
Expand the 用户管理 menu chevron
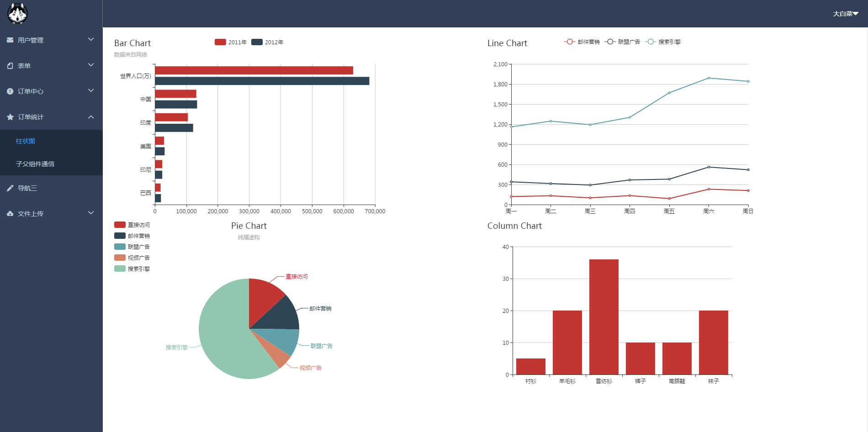coord(91,40)
